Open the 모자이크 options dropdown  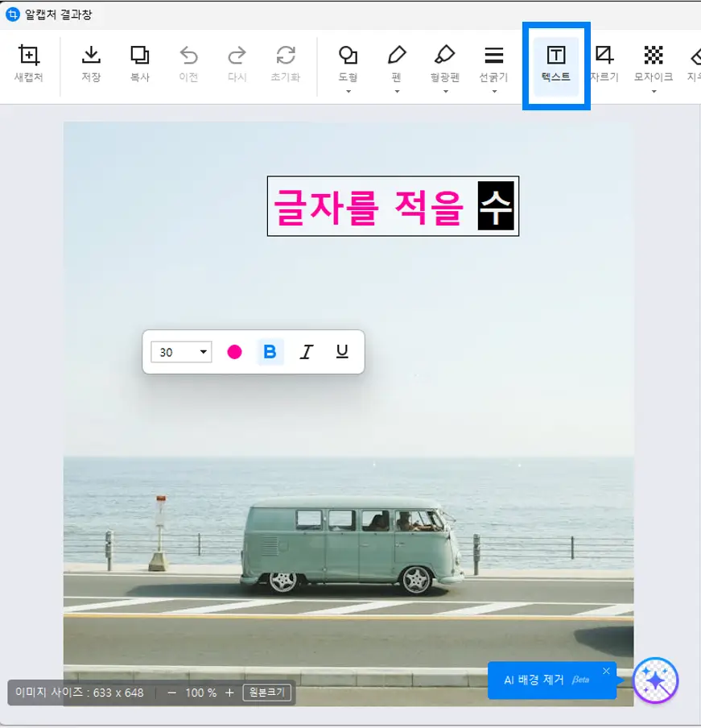pos(654,89)
